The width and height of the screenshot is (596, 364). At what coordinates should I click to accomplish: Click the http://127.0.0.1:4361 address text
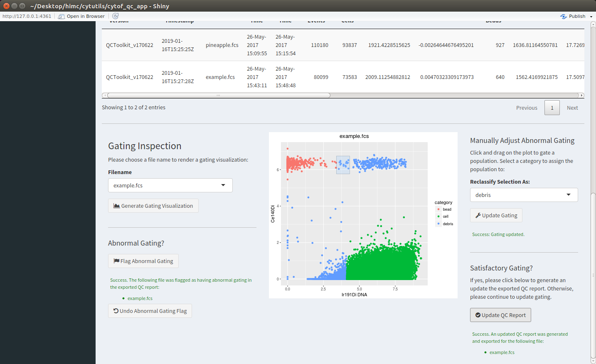click(x=27, y=16)
